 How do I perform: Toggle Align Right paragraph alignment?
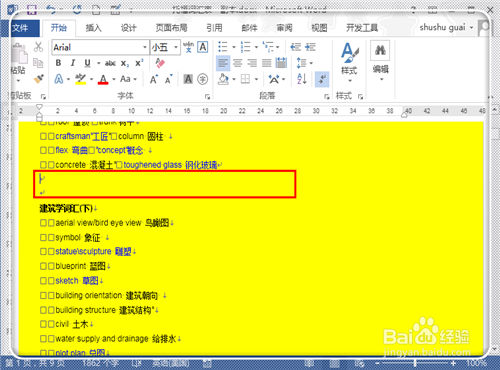pyautogui.click(x=252, y=63)
